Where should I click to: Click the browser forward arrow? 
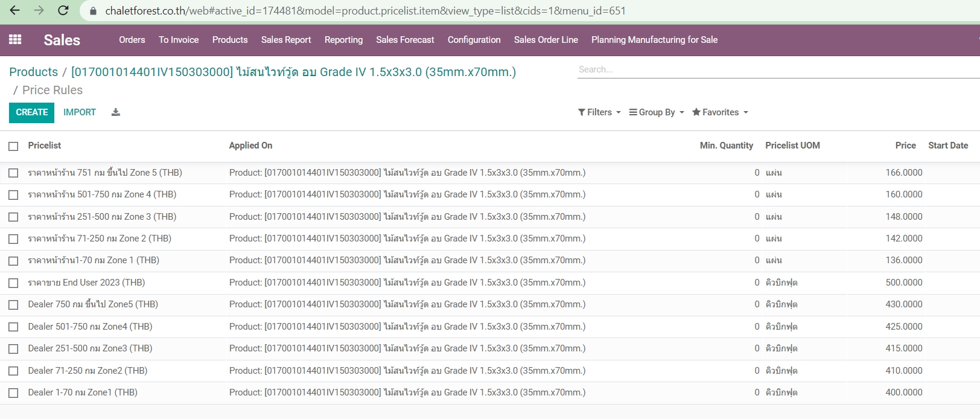(x=39, y=11)
